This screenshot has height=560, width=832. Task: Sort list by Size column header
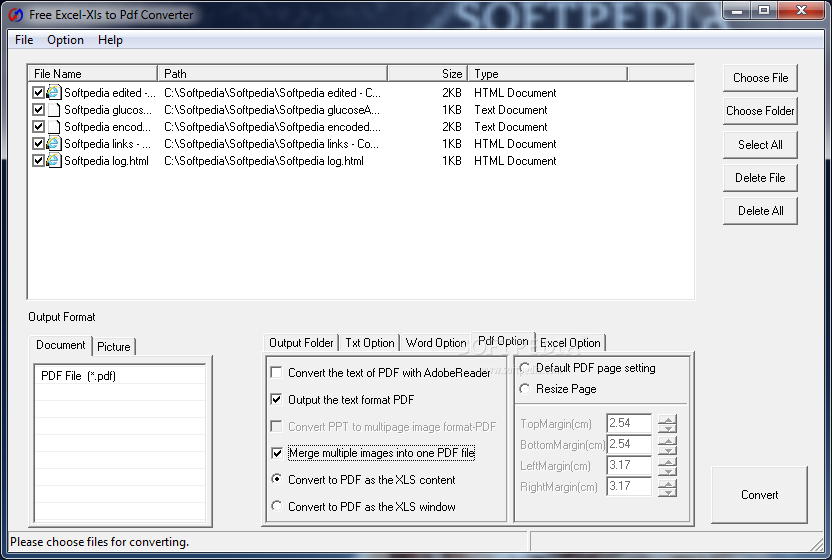(428, 74)
